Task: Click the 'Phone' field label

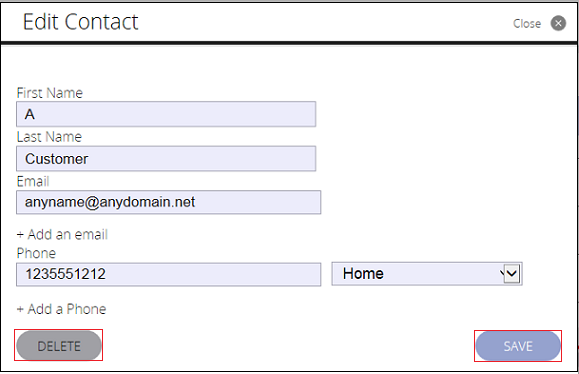Action: 36,253
